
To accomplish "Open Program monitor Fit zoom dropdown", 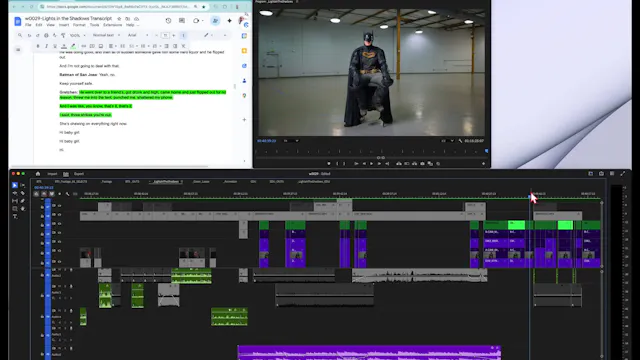I will (x=291, y=141).
